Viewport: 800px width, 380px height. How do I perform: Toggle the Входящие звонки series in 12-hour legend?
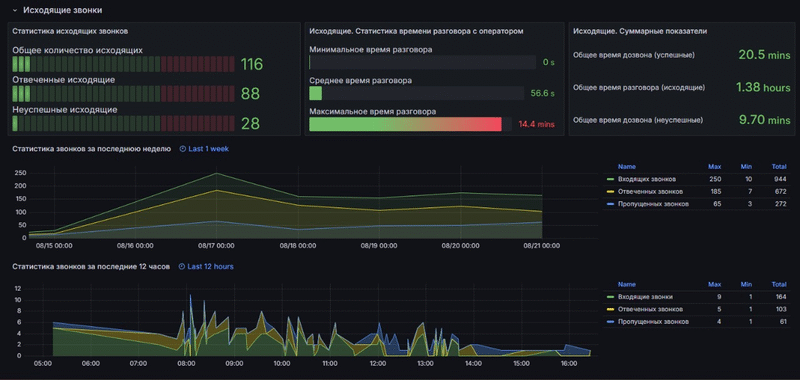[x=645, y=297]
